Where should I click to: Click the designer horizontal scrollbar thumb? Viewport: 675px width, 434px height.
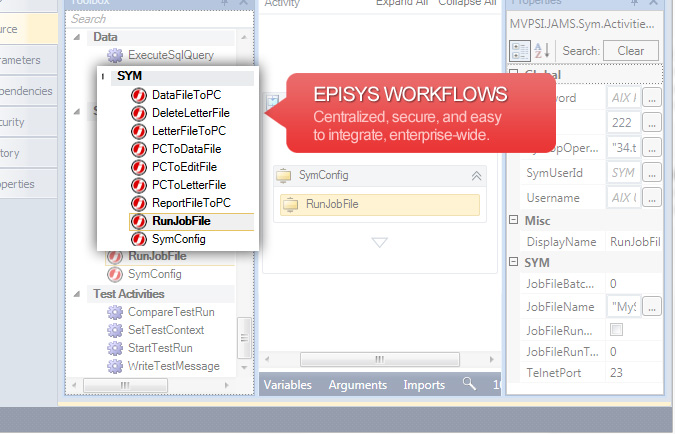[x=380, y=359]
